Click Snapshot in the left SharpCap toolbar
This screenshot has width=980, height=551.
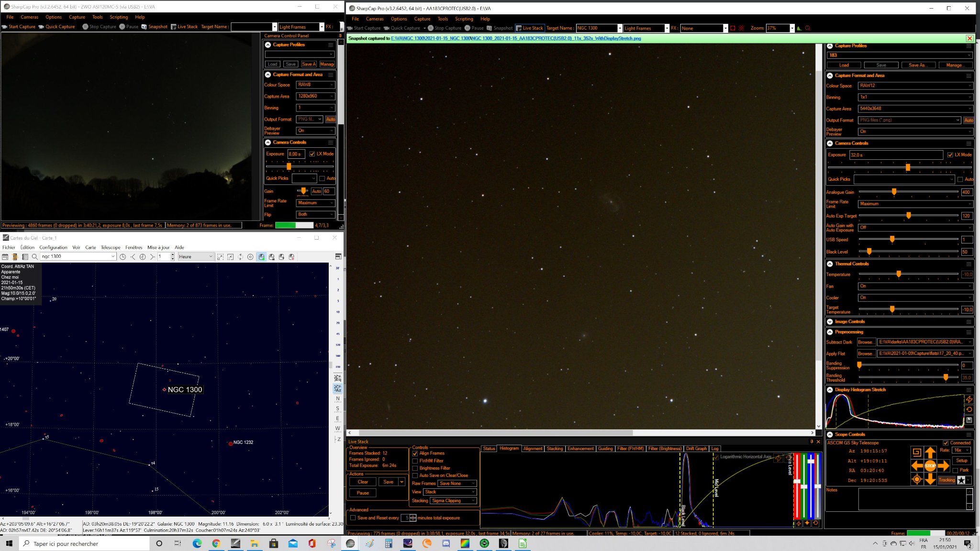pyautogui.click(x=154, y=27)
